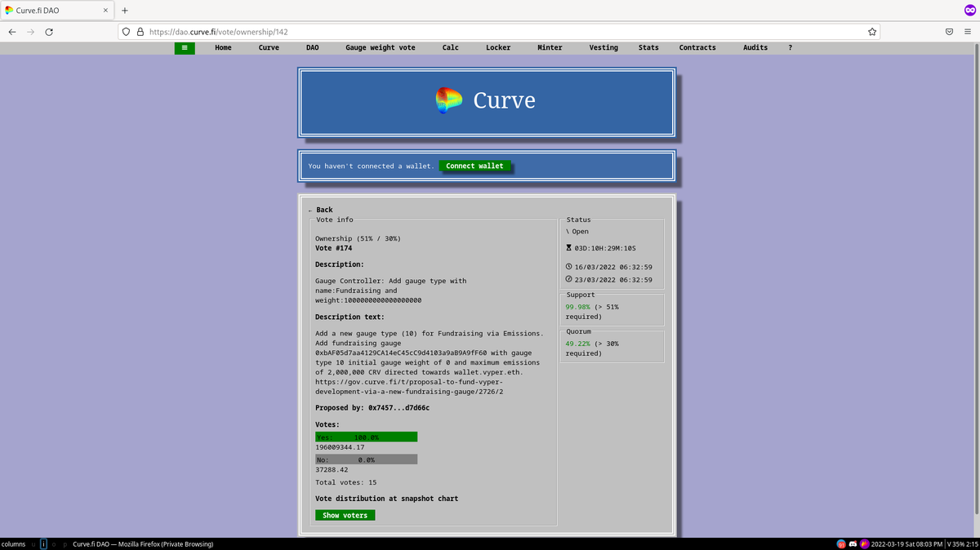Open the Stats menu item
The height and width of the screenshot is (550, 980).
(x=648, y=48)
